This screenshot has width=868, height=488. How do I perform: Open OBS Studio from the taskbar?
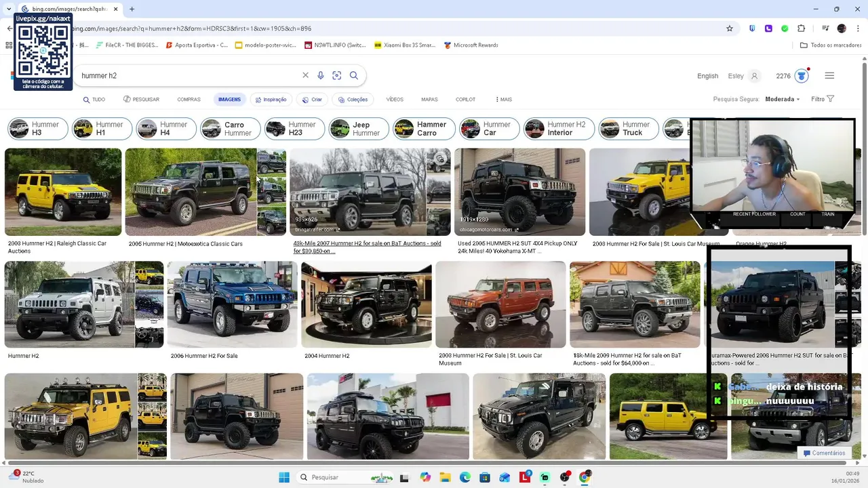[565, 477]
